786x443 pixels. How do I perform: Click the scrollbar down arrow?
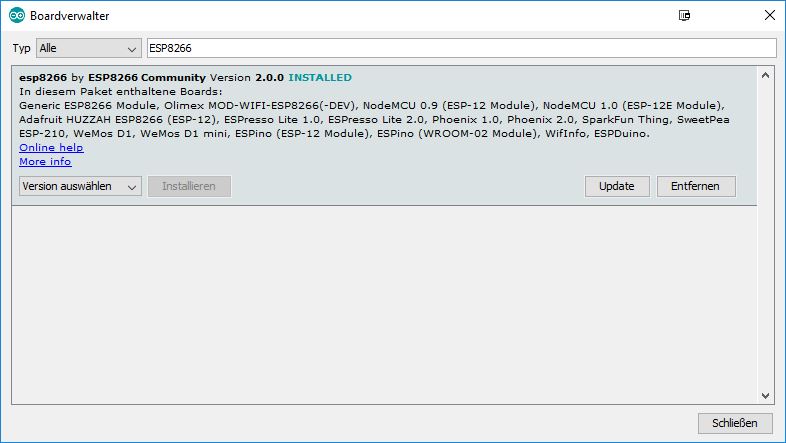point(765,396)
